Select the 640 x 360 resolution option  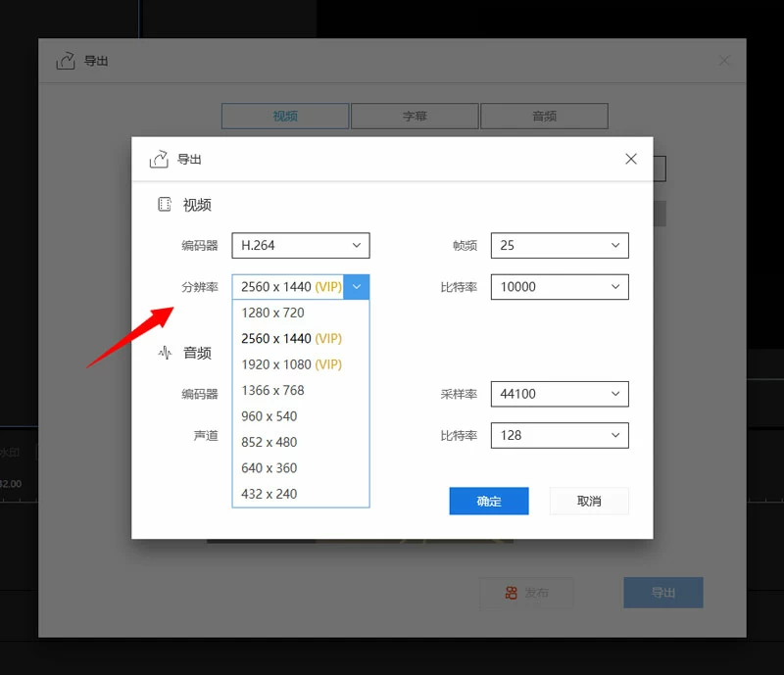269,467
